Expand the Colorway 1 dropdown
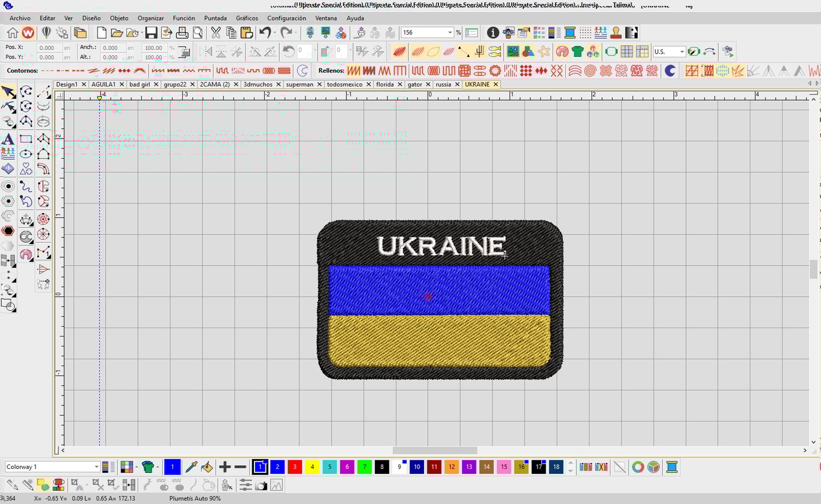The height and width of the screenshot is (504, 821). point(96,467)
